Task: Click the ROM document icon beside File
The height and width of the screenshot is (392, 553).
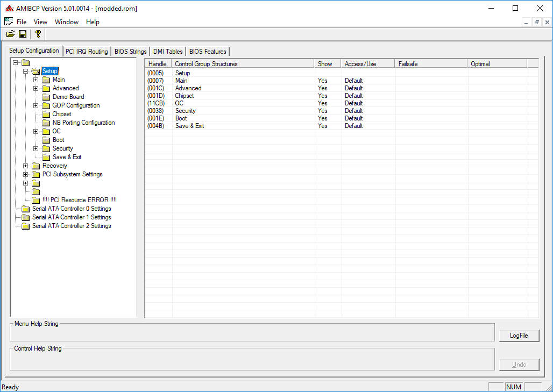Action: click(9, 22)
